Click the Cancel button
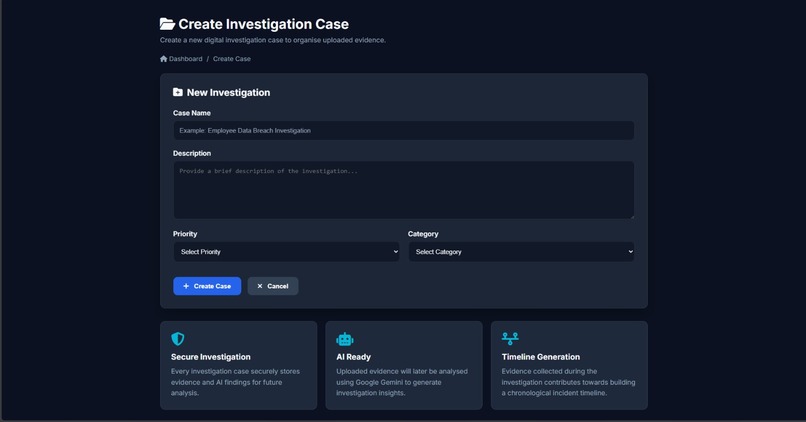The height and width of the screenshot is (422, 806). [x=273, y=286]
